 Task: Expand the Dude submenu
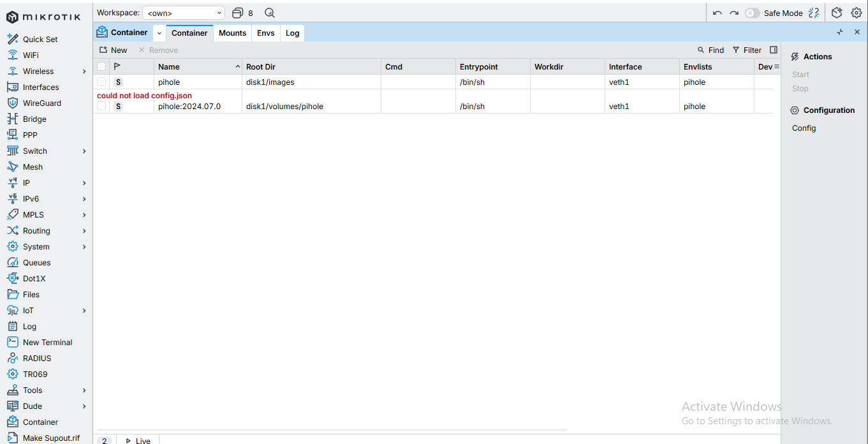[84, 406]
